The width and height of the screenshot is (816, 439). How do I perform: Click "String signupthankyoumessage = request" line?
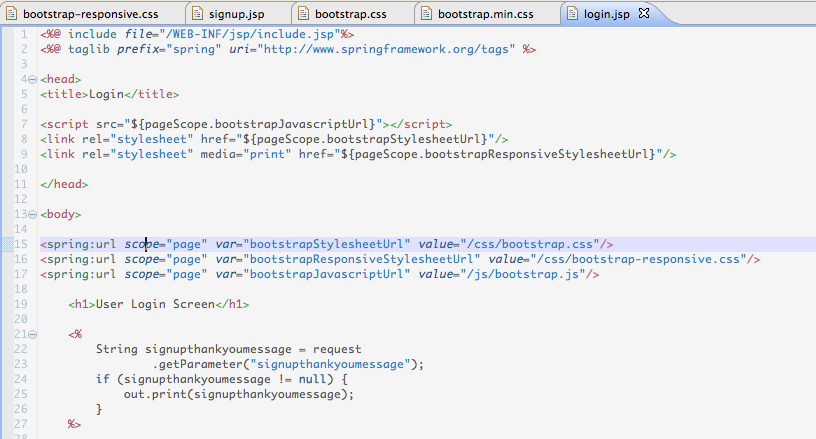coord(228,349)
